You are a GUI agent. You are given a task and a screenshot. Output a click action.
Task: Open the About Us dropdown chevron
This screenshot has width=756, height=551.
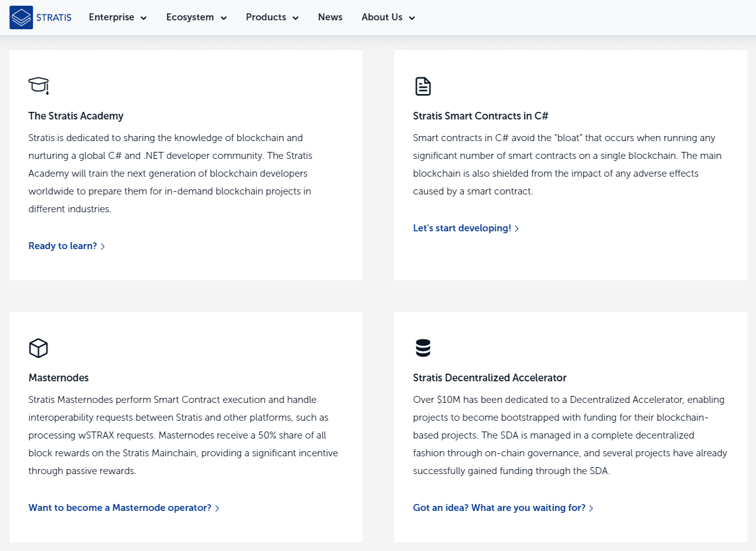pos(412,18)
